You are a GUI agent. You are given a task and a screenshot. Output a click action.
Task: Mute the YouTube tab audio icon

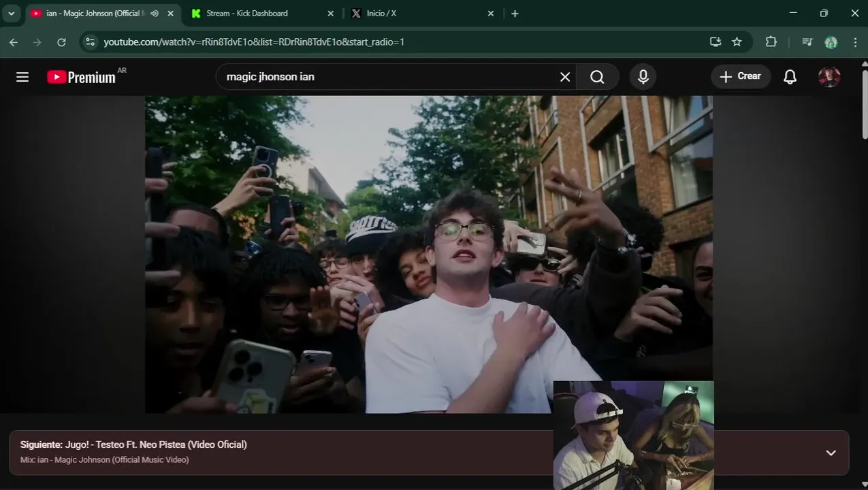(155, 14)
